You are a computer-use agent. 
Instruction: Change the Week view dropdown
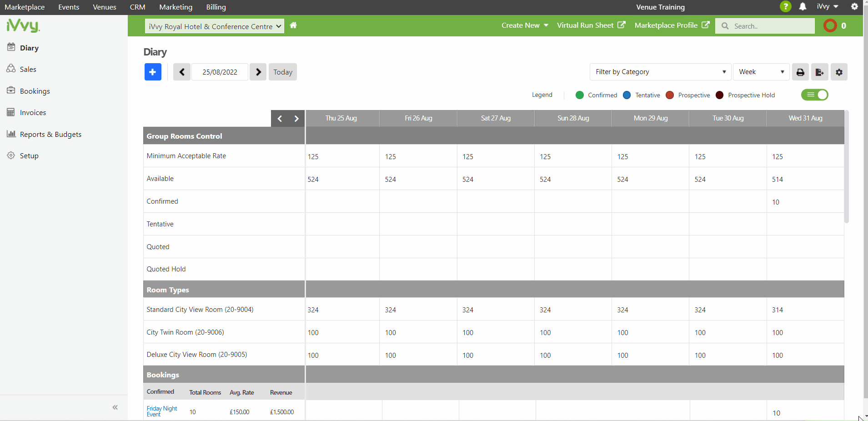point(761,72)
